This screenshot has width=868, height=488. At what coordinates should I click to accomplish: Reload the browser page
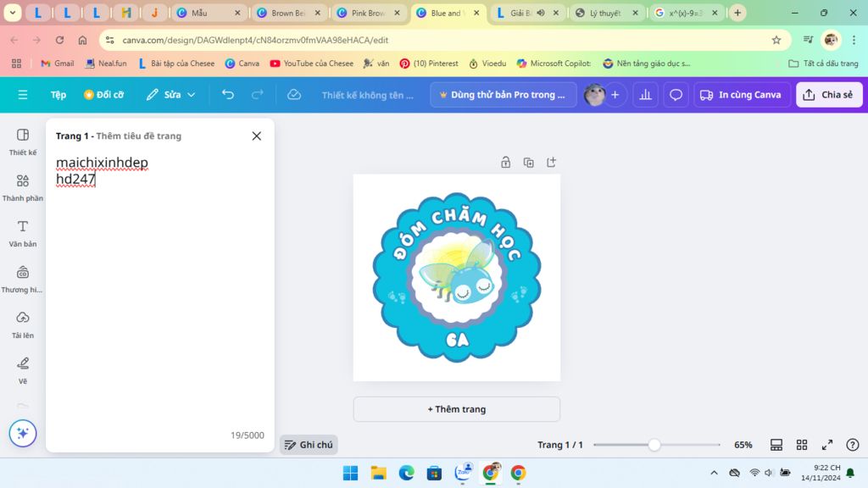pos(59,40)
